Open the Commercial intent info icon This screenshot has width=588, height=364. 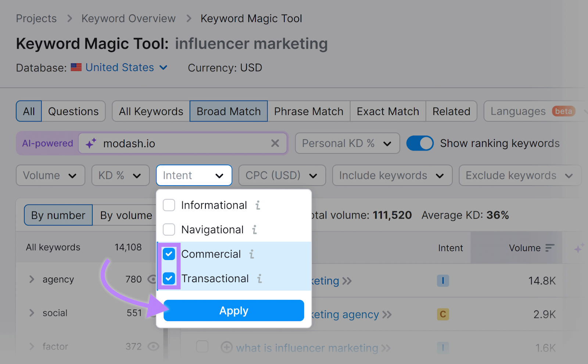(x=252, y=254)
